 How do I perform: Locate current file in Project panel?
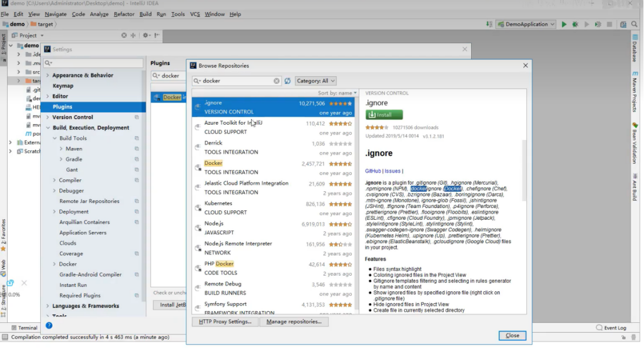coord(124,36)
